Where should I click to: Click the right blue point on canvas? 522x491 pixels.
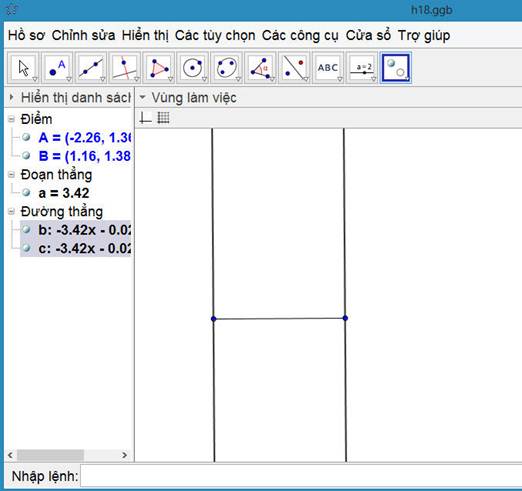(345, 318)
